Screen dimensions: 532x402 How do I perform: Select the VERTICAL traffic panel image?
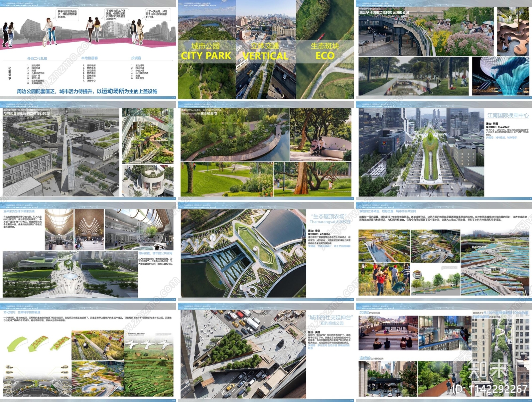tap(266, 49)
